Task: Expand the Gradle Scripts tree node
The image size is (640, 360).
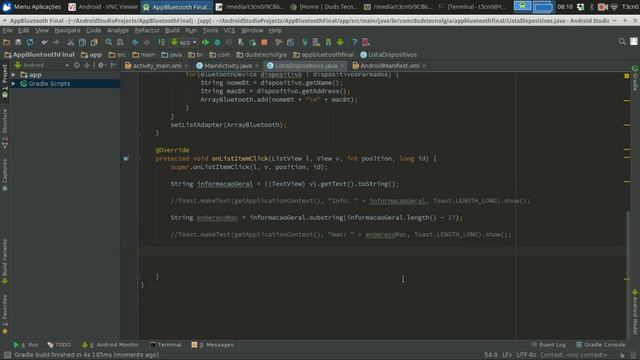Action: [13, 84]
